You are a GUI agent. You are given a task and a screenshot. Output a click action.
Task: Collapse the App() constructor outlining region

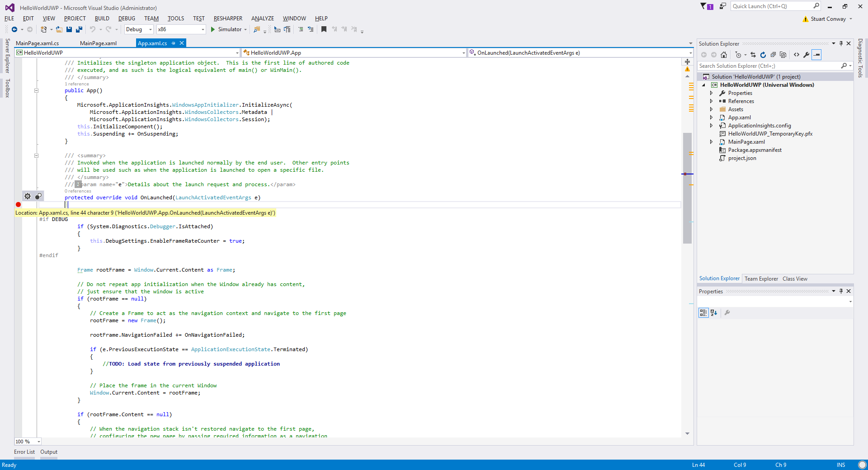[x=36, y=91]
